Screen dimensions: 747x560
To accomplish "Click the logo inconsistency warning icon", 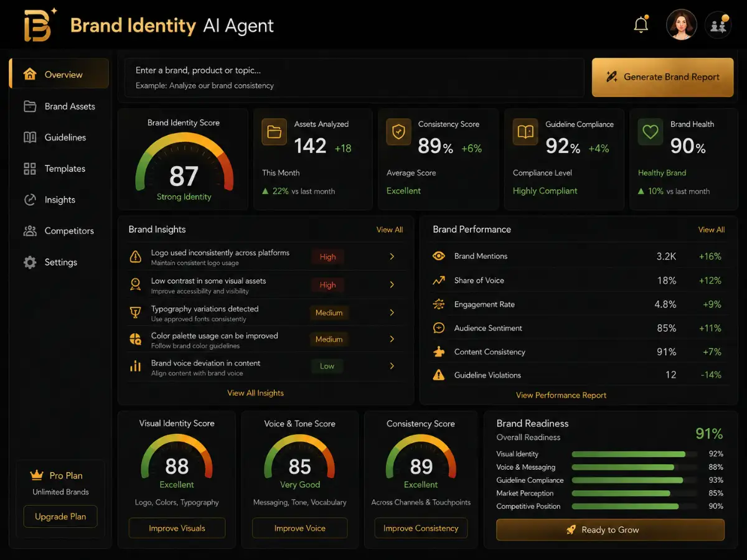I will (135, 256).
